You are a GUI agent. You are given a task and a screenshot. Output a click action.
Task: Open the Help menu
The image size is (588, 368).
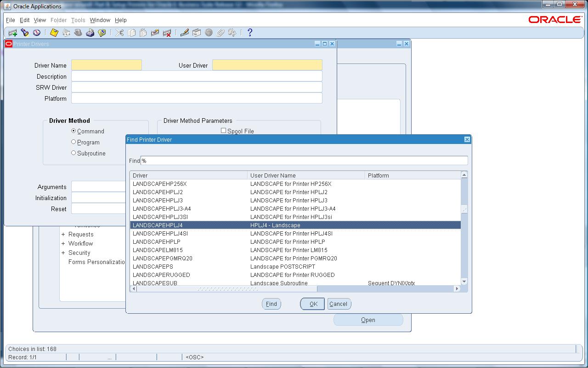pos(121,20)
